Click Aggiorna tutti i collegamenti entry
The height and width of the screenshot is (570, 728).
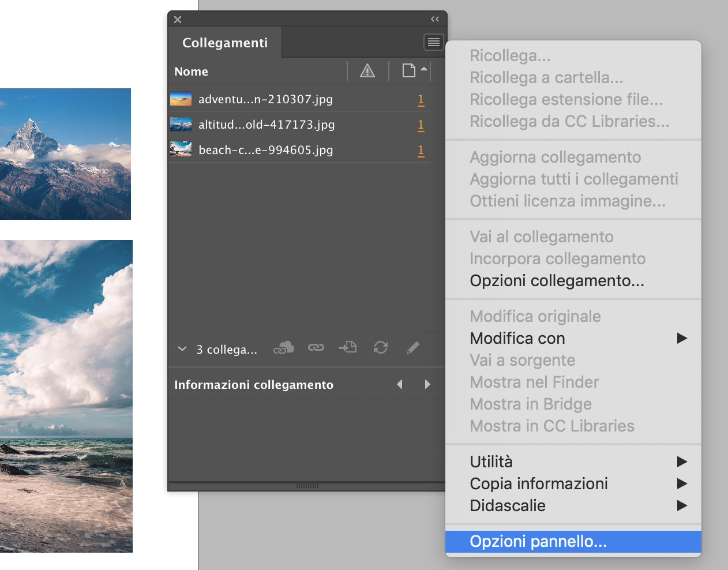click(x=573, y=179)
